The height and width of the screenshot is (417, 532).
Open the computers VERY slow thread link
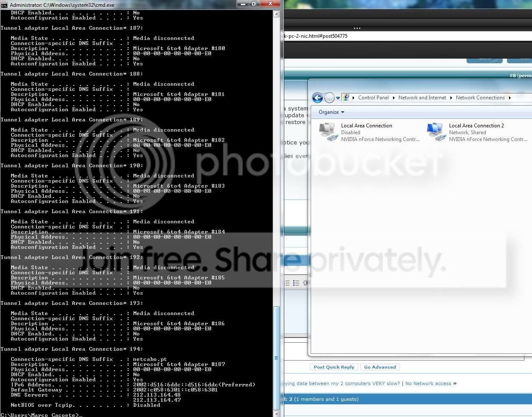point(342,383)
